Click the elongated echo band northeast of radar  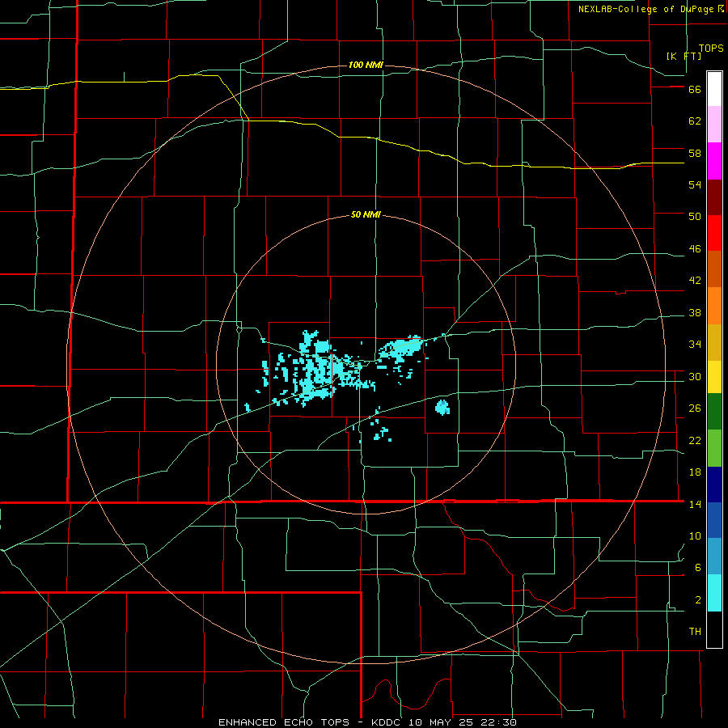(402, 348)
